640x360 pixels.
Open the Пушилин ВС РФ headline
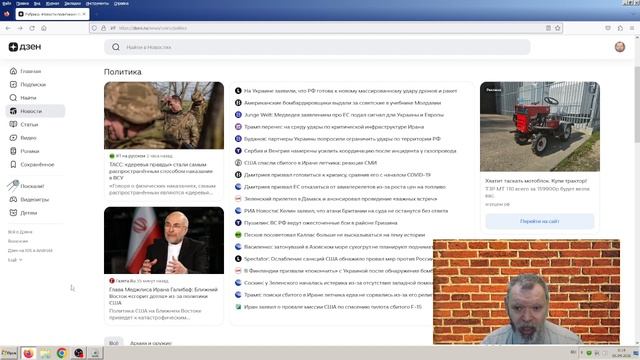click(x=320, y=223)
